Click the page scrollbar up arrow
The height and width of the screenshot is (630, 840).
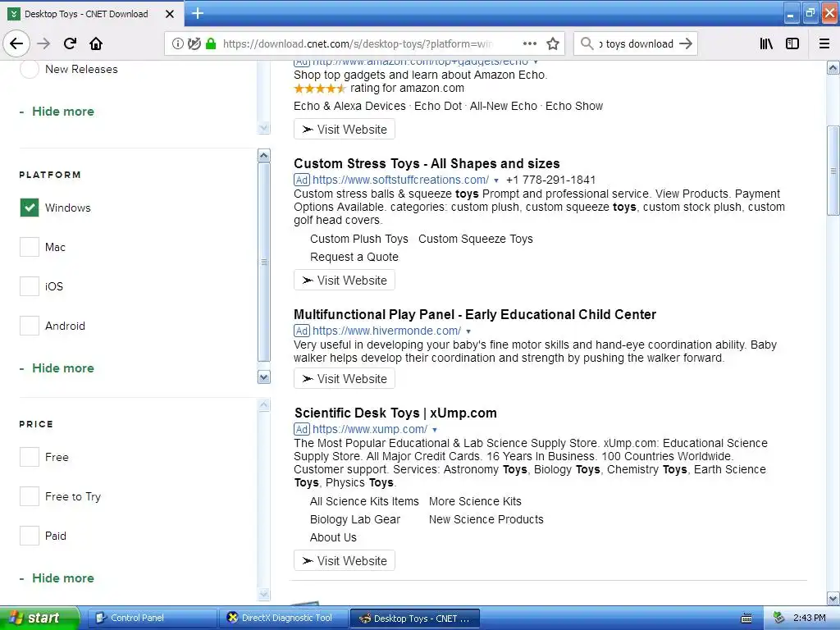[x=833, y=68]
